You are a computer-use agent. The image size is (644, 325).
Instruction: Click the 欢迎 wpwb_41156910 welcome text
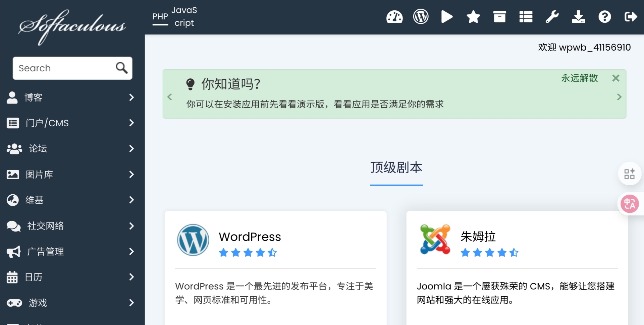click(584, 48)
